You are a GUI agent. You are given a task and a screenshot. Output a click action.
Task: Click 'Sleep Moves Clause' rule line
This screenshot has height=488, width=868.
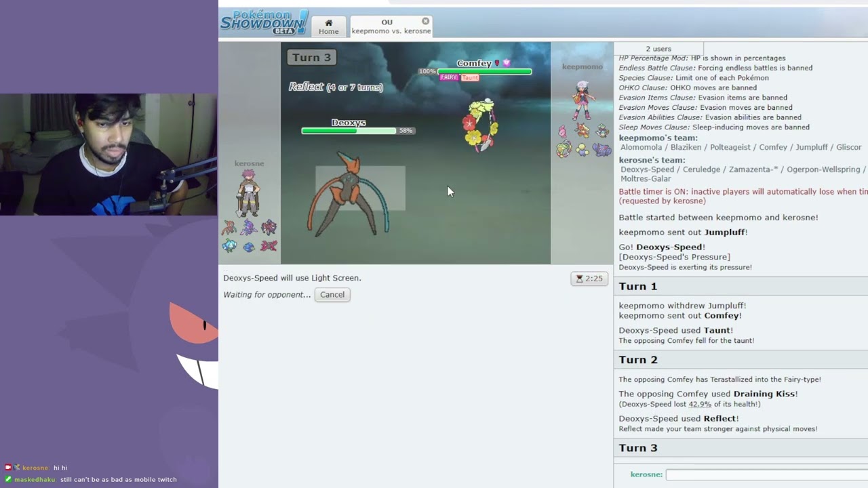pyautogui.click(x=714, y=127)
